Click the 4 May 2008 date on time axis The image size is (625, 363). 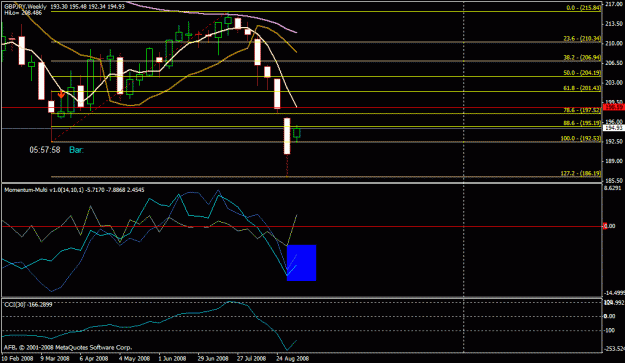pyautogui.click(x=134, y=358)
